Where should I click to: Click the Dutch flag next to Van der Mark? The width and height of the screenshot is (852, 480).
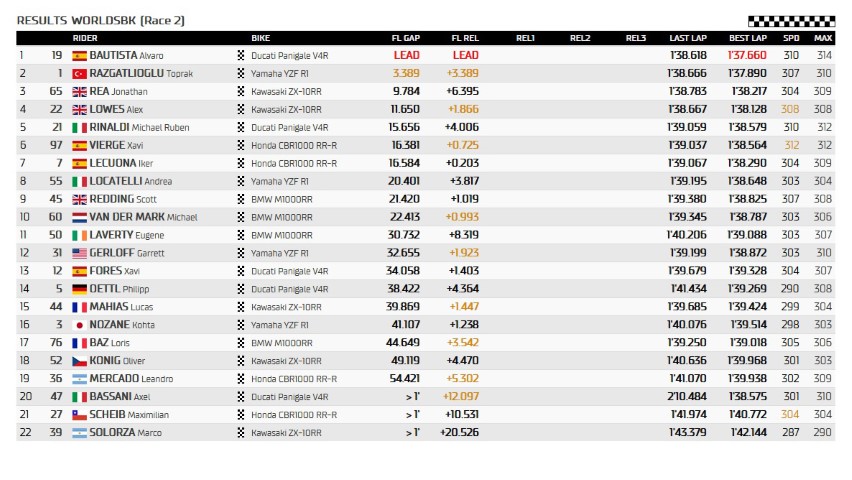coord(80,217)
